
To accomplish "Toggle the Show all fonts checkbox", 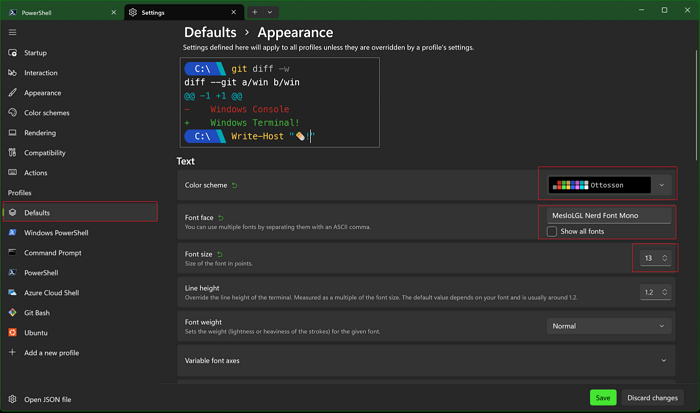I will [552, 231].
